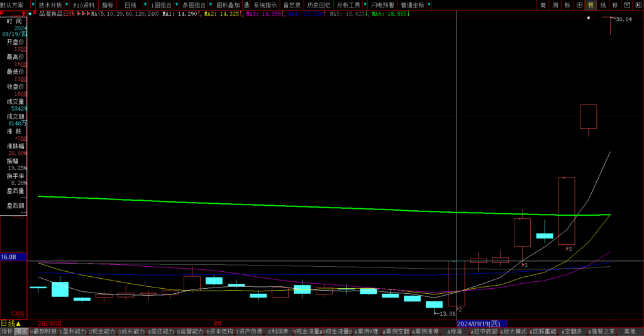This screenshot has width=644, height=336.
Task: Open the F10资料 menu item
Action: click(84, 5)
